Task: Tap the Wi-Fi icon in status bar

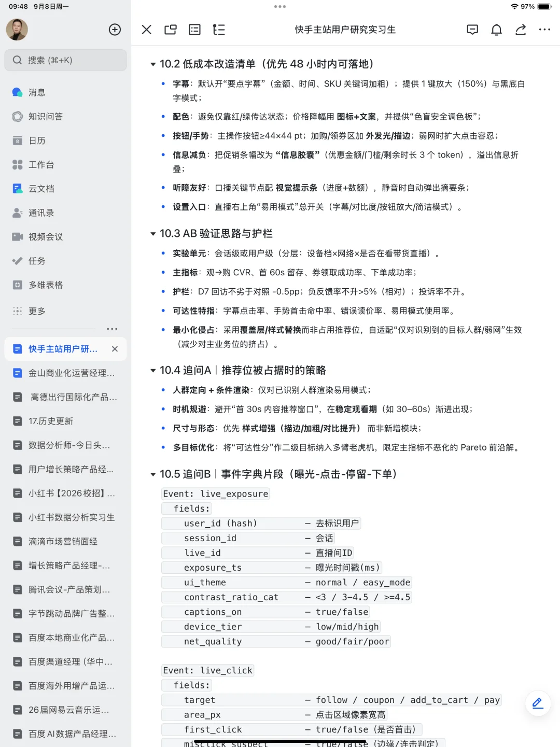Action: click(514, 7)
